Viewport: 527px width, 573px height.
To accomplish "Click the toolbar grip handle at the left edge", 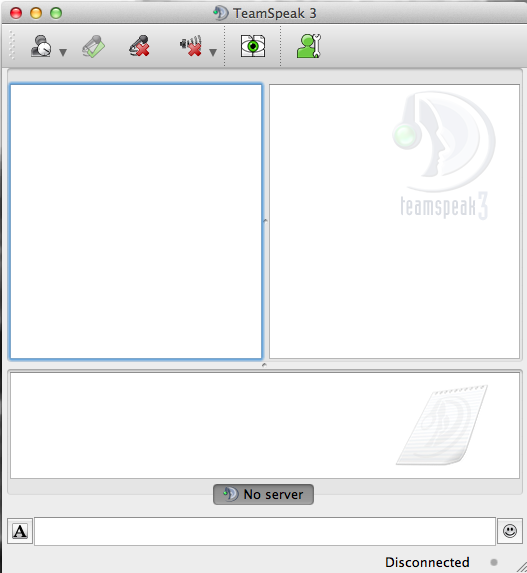I will (12, 45).
